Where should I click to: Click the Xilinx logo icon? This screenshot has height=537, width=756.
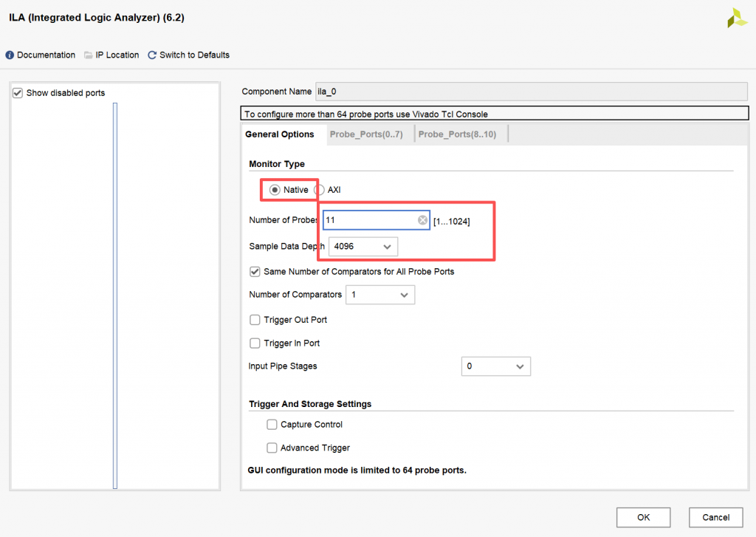(737, 19)
